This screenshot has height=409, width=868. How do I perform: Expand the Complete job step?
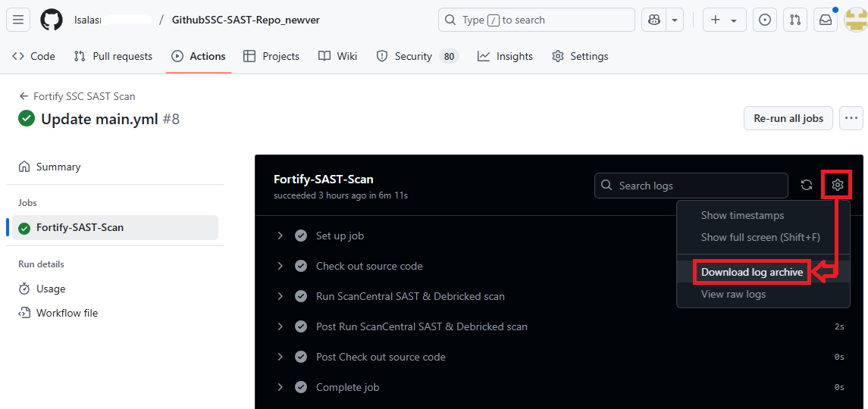[x=280, y=387]
